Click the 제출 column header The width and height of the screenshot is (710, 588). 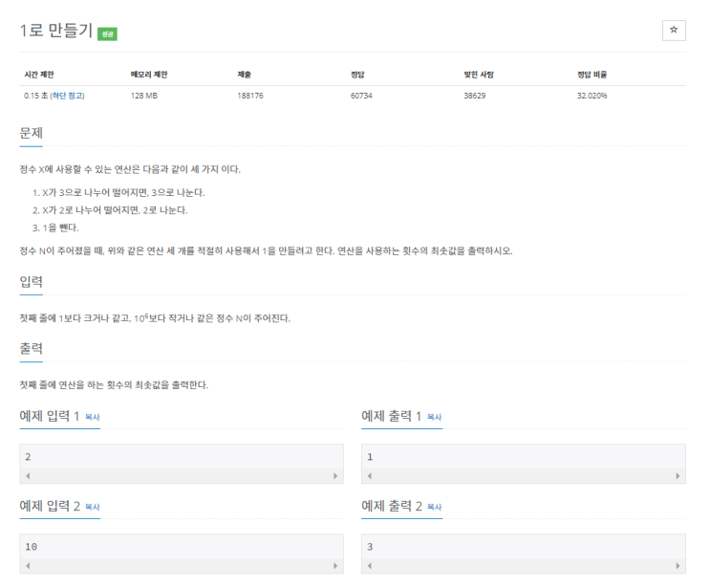244,75
